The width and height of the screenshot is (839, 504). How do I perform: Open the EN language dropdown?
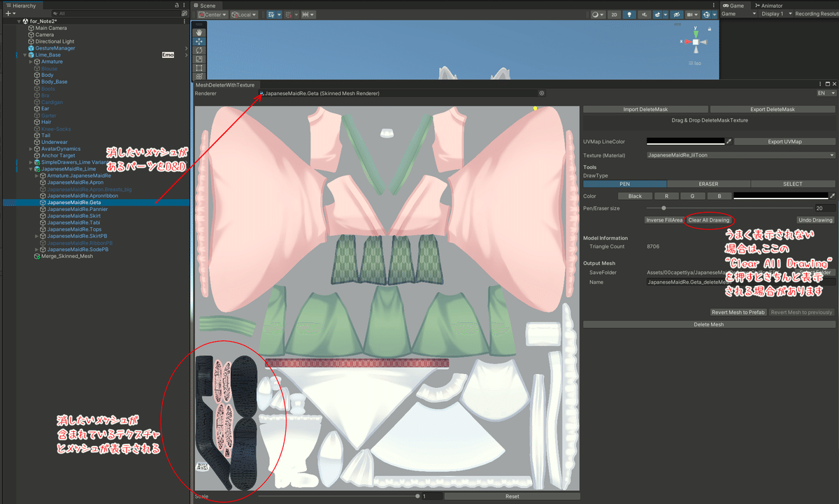coord(826,93)
